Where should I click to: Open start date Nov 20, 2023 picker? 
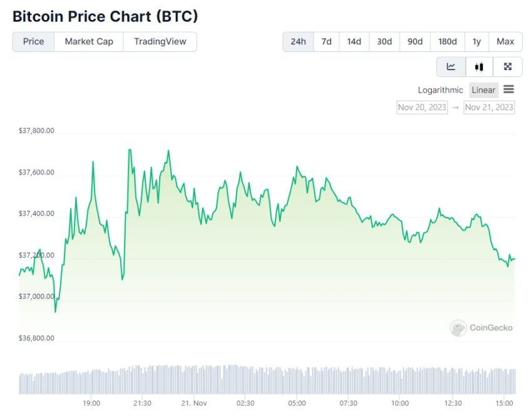coord(422,107)
